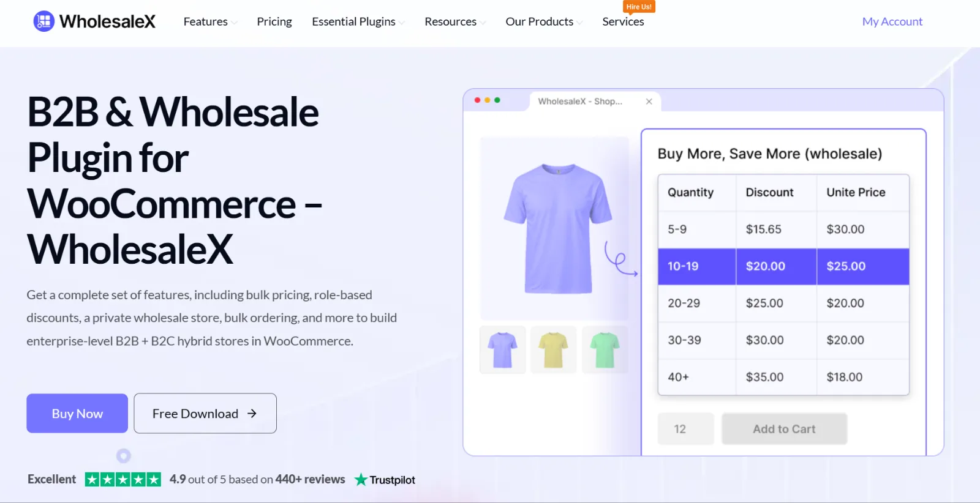Click the five-star Trustpilot rating
980x503 pixels.
123,480
